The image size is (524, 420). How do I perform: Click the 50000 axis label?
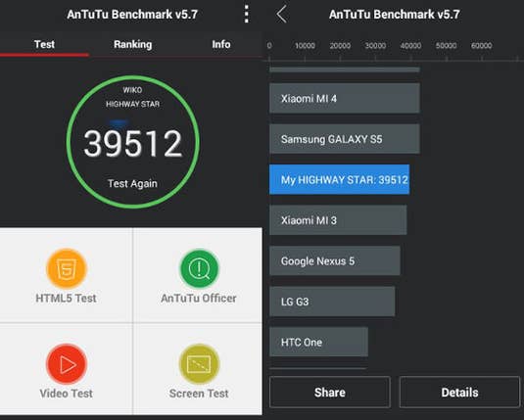[x=447, y=45]
